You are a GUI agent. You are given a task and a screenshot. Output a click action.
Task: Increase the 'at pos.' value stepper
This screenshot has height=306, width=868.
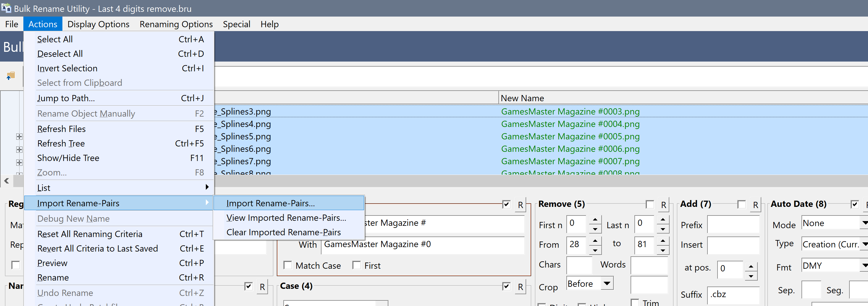coord(751,266)
